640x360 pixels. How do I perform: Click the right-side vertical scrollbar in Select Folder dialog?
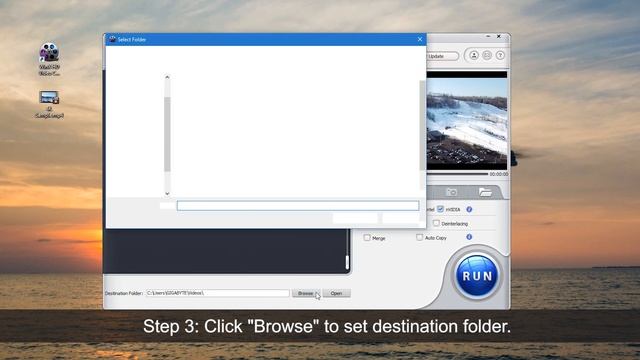422,125
